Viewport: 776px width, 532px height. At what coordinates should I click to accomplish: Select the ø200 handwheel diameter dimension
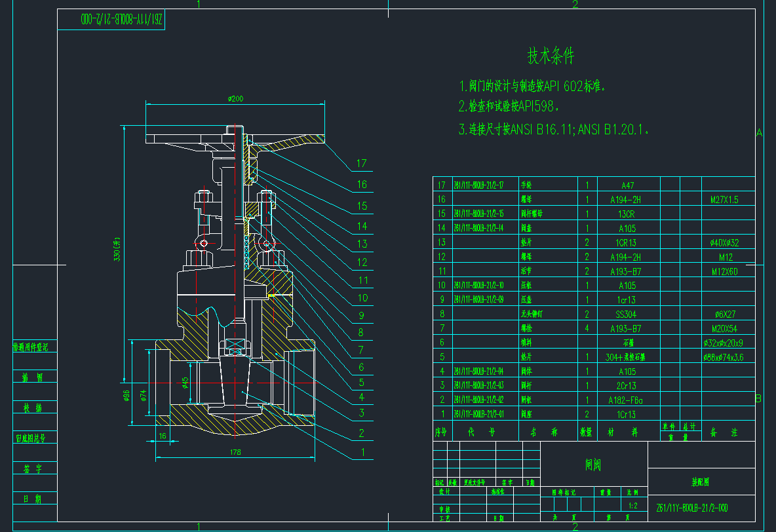pos(235,99)
